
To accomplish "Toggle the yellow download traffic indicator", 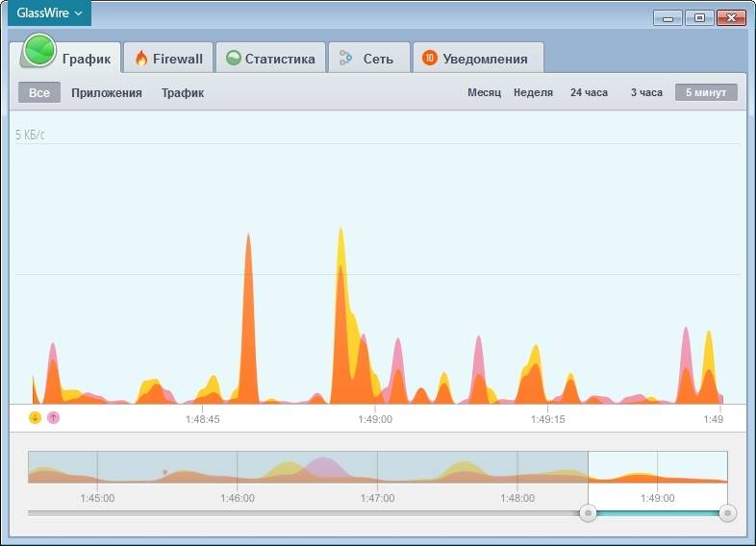I will pos(36,417).
